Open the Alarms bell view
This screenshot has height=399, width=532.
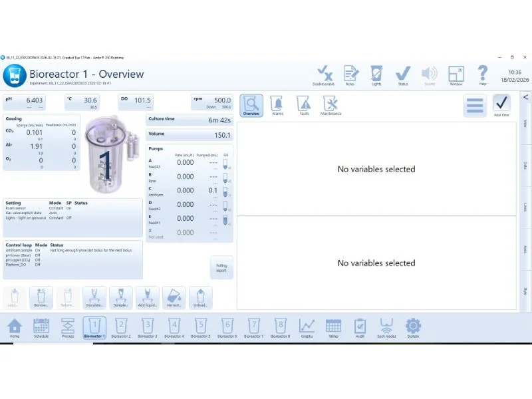pos(277,106)
